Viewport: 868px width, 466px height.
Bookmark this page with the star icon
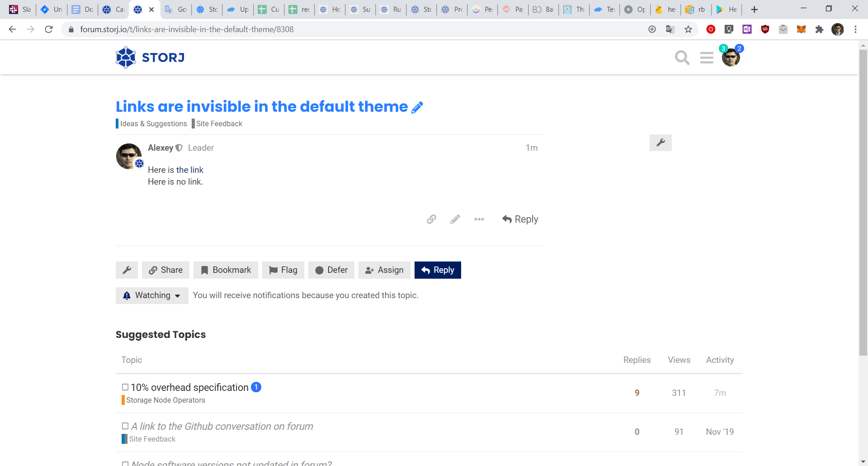coord(688,29)
